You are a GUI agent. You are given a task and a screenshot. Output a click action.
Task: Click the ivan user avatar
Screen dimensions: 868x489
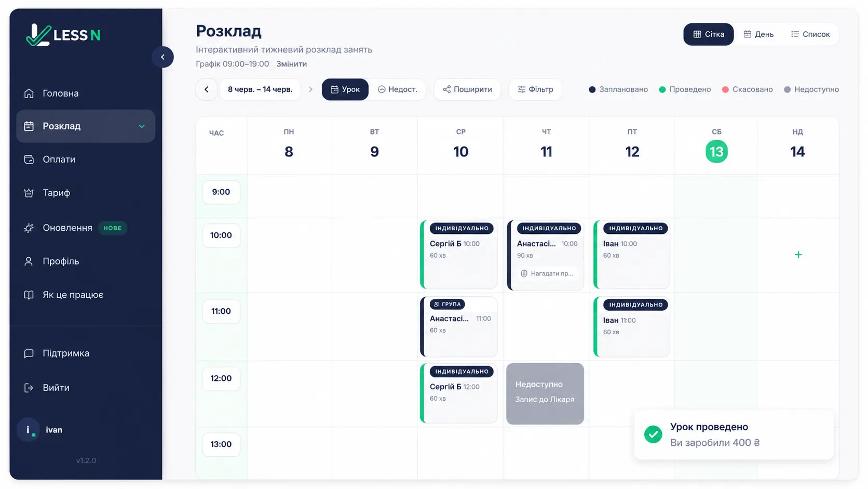point(28,430)
